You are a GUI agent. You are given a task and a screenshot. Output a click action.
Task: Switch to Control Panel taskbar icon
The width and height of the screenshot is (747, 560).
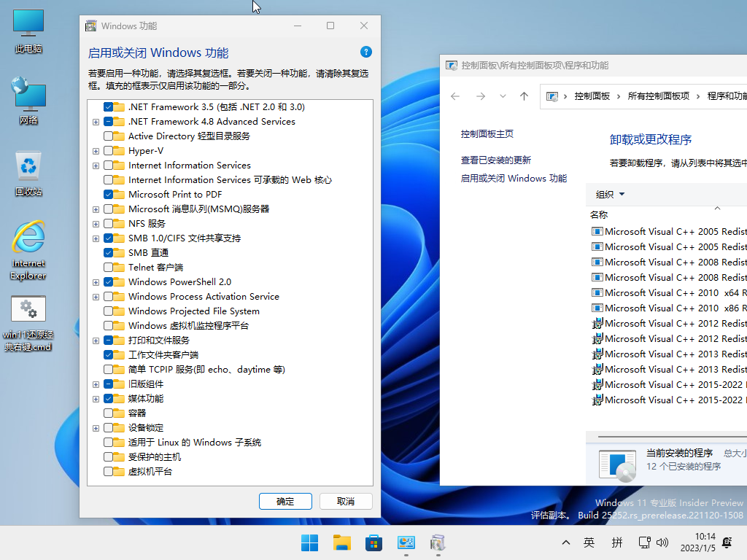point(406,542)
